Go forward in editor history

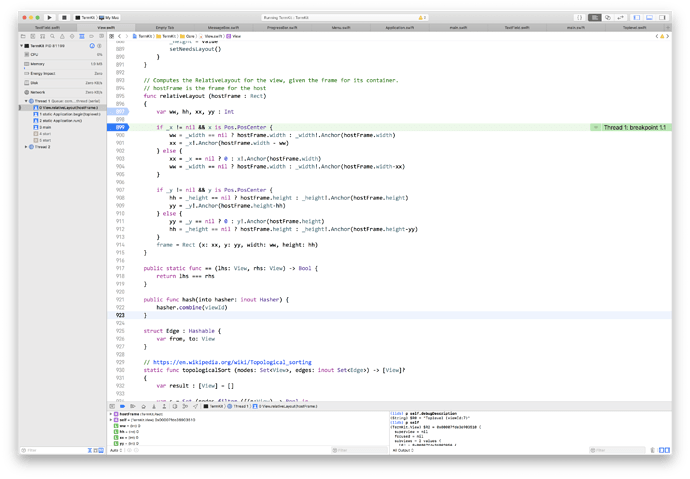(127, 37)
